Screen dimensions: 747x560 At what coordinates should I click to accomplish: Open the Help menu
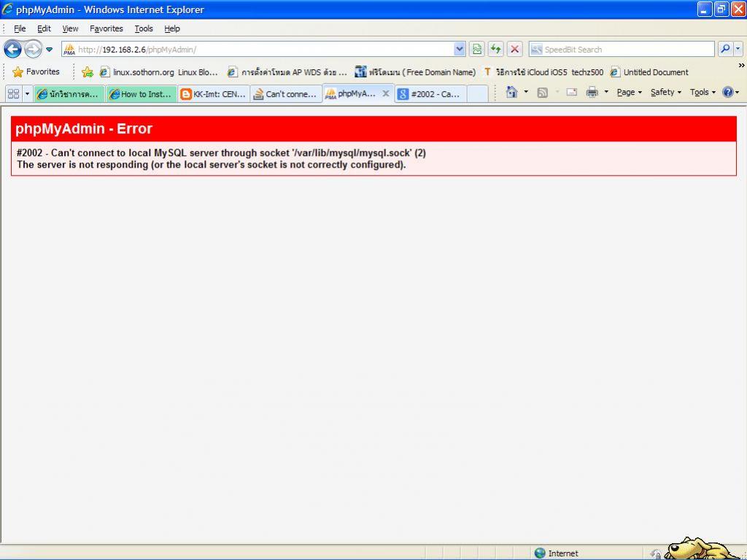172,28
